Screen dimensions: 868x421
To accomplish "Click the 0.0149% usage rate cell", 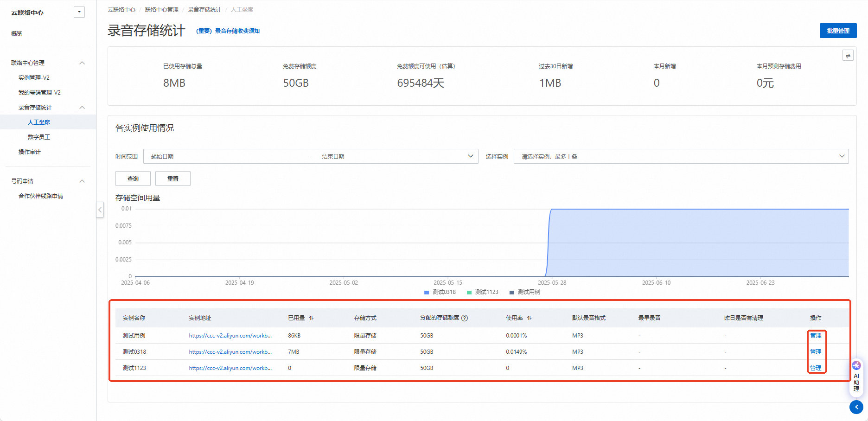I will [x=517, y=352].
